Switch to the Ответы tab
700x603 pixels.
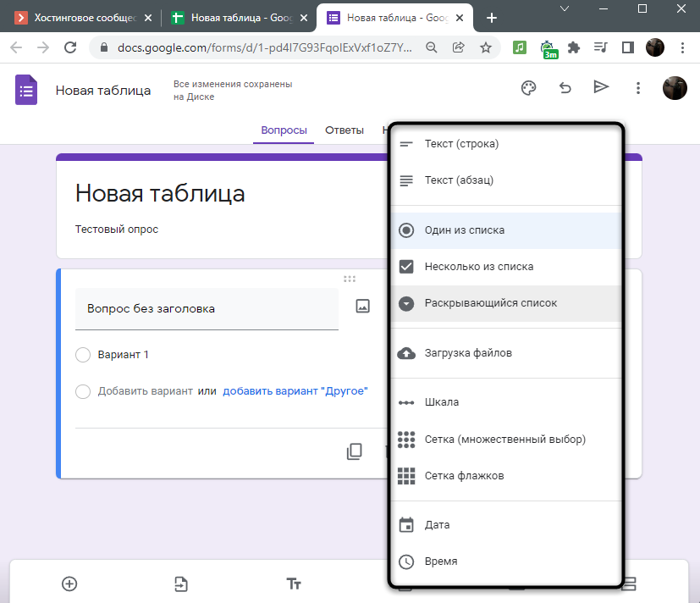(x=344, y=130)
